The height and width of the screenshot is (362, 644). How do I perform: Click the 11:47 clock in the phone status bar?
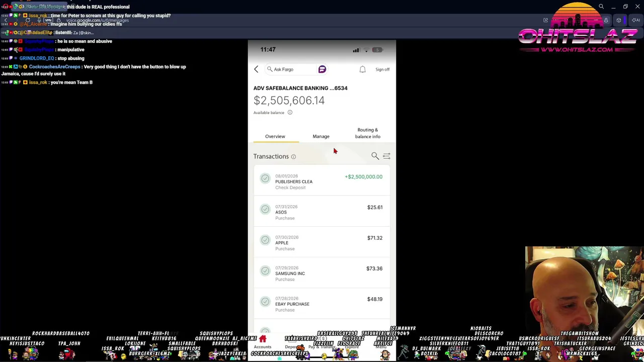tap(268, 50)
